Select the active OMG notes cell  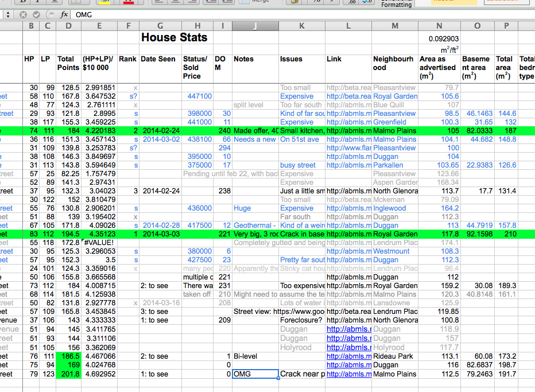[x=255, y=374]
